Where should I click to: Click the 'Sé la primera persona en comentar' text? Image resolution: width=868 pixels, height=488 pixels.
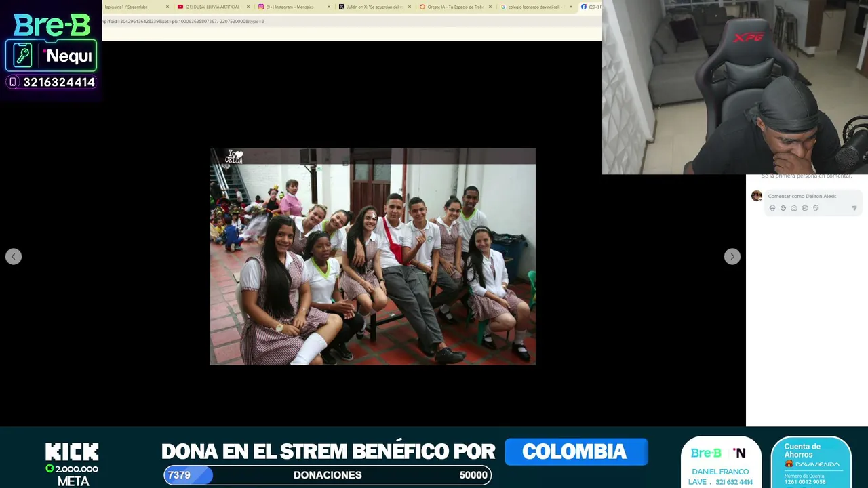806,176
